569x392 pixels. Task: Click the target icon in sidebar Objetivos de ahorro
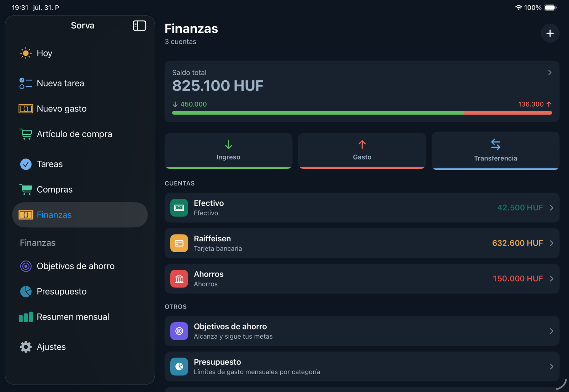click(26, 266)
